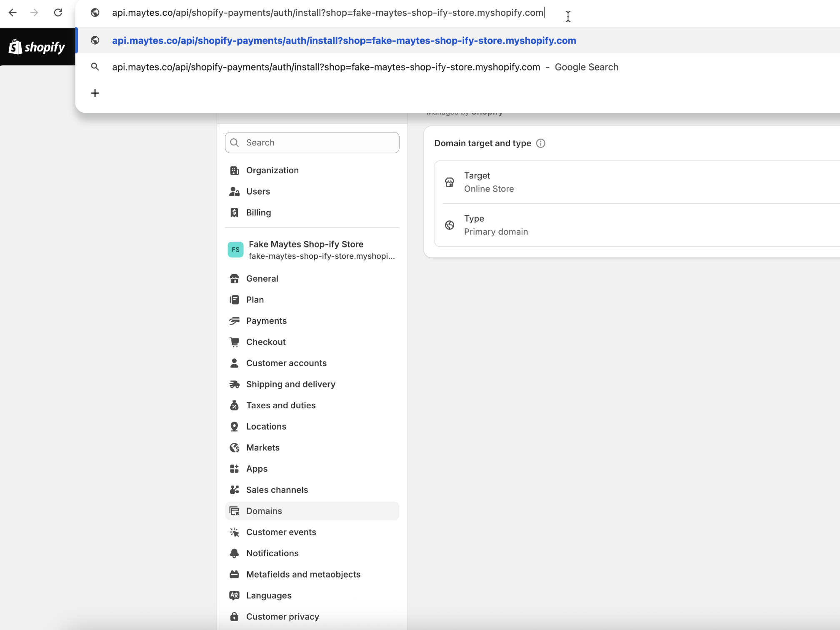The width and height of the screenshot is (840, 630).
Task: Reload the page with the refresh icon
Action: point(58,12)
